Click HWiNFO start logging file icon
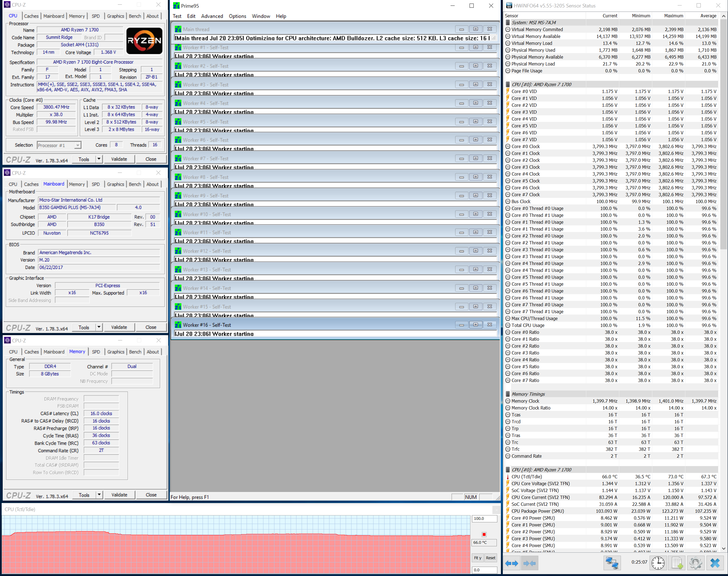Viewport: 728px width, 576px height. pyautogui.click(x=677, y=563)
